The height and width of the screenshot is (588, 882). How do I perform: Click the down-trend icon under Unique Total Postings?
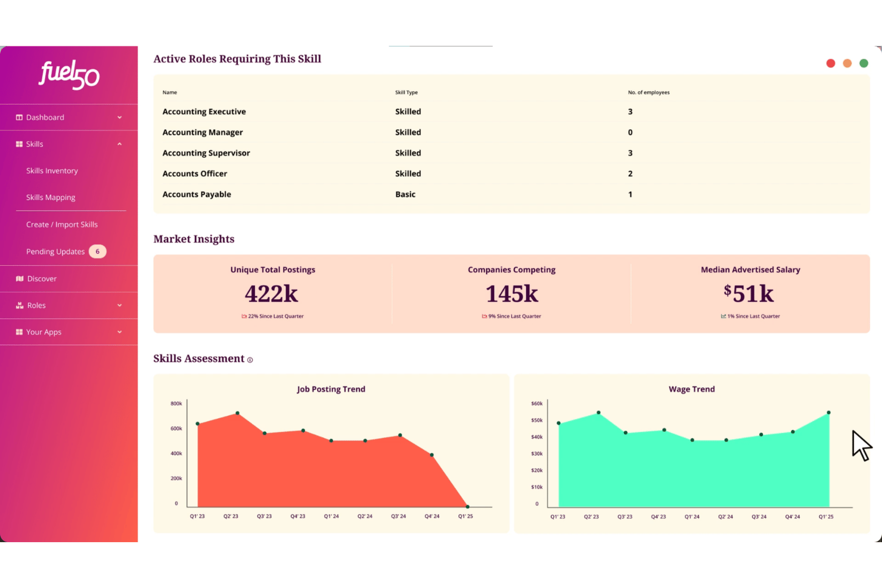point(244,316)
